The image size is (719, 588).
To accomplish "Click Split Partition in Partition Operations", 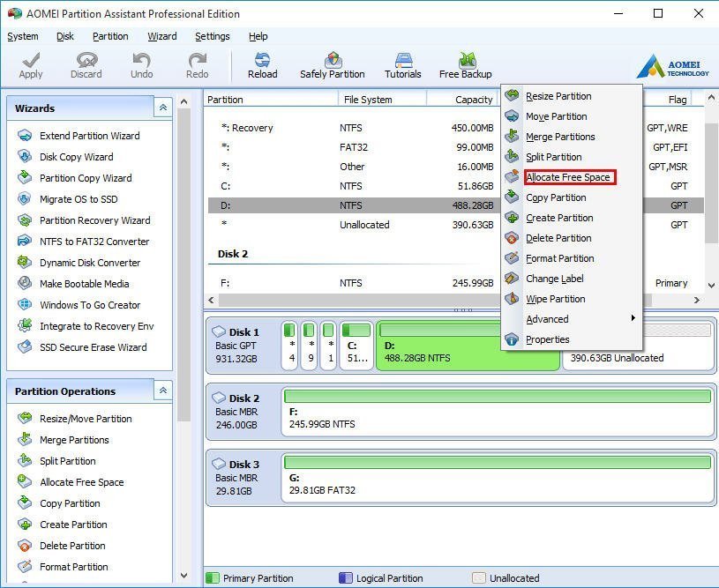I will (x=67, y=461).
